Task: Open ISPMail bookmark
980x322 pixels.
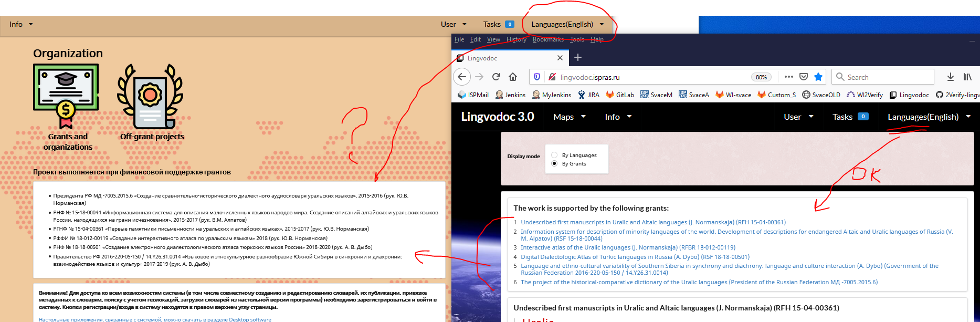Action: [473, 95]
